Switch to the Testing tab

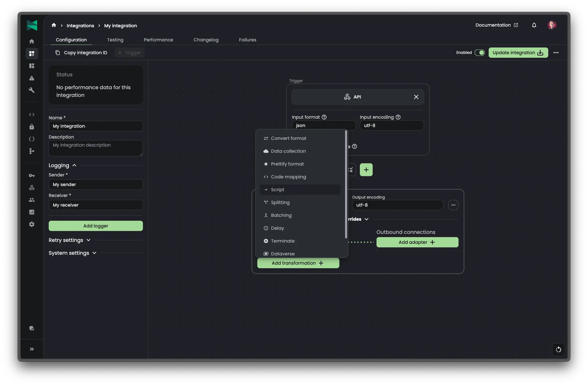coord(115,40)
